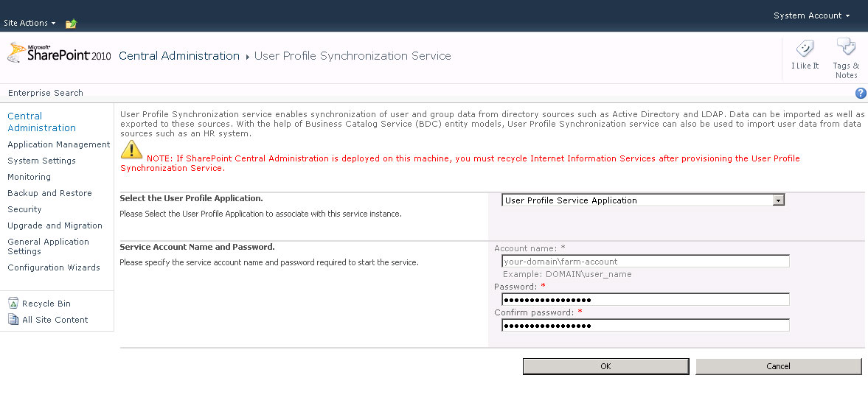This screenshot has height=420, width=868.
Task: Open the System Account dropdown
Action: pyautogui.click(x=811, y=15)
